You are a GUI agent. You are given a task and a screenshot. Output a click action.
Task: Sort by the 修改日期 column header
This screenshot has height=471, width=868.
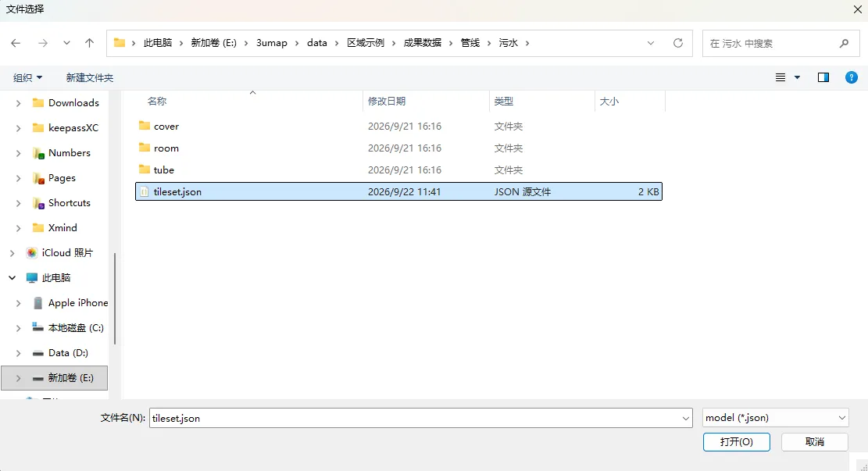tap(387, 102)
